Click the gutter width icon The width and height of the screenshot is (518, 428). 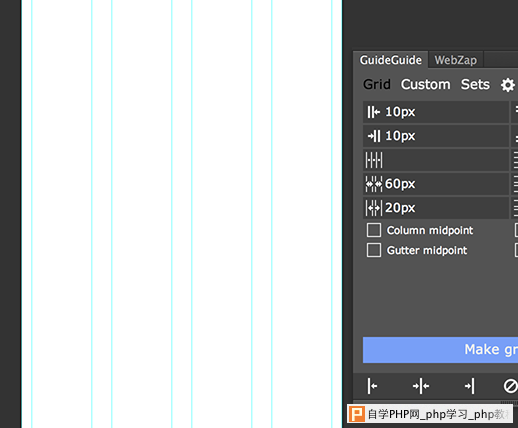pyautogui.click(x=374, y=208)
